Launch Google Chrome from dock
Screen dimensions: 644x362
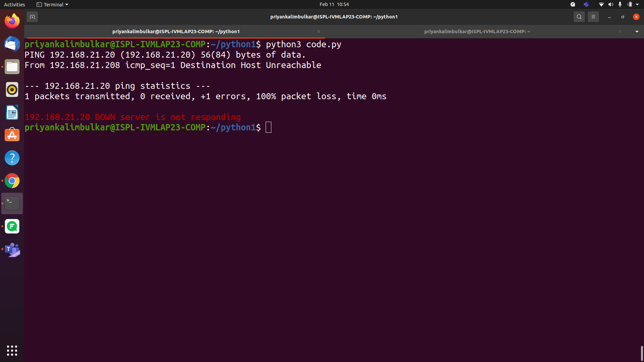(x=12, y=181)
